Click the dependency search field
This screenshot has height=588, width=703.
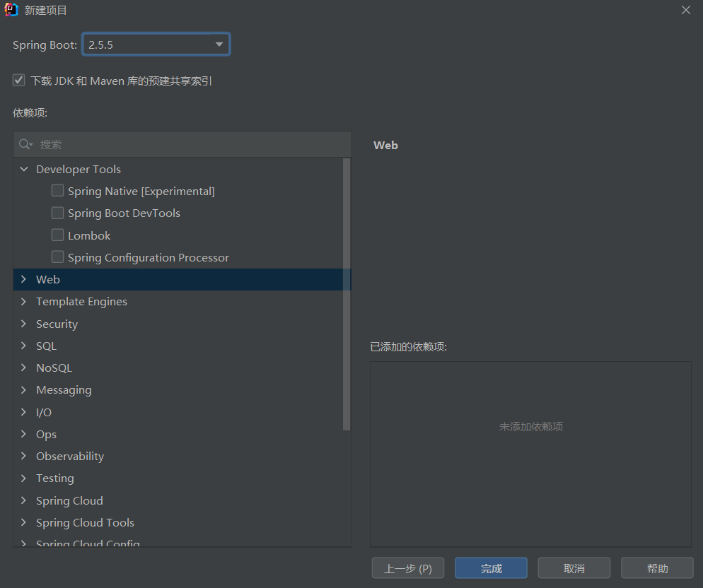pos(182,144)
